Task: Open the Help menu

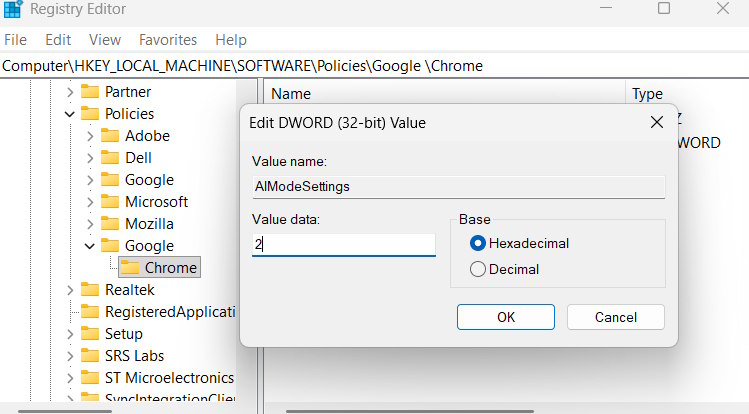Action: tap(231, 40)
